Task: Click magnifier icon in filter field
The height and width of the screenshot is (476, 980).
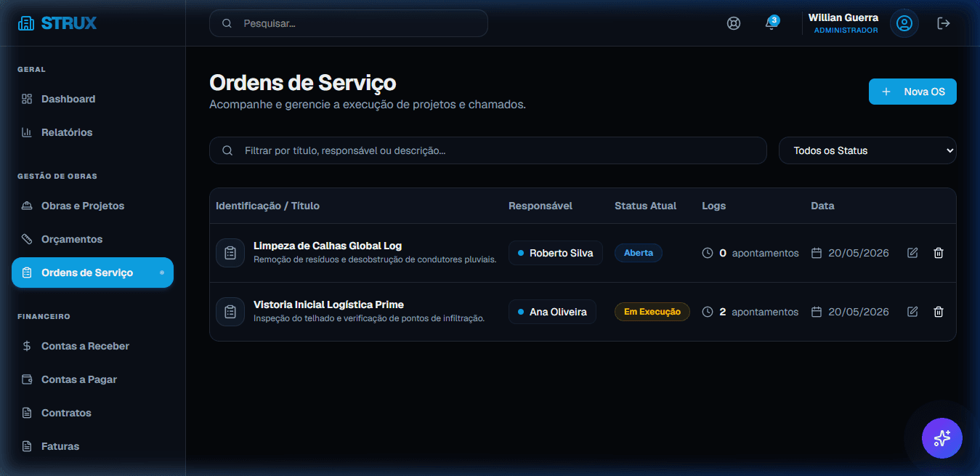Action: pos(227,150)
